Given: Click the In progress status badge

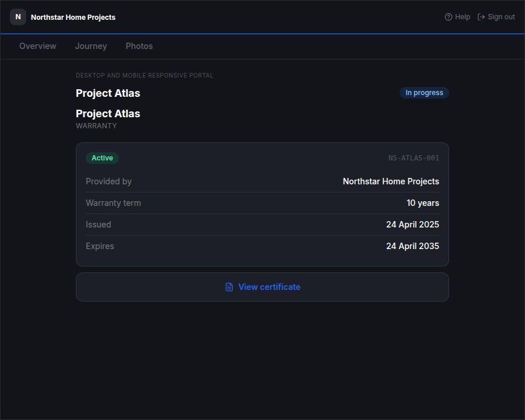Looking at the screenshot, I should point(424,93).
